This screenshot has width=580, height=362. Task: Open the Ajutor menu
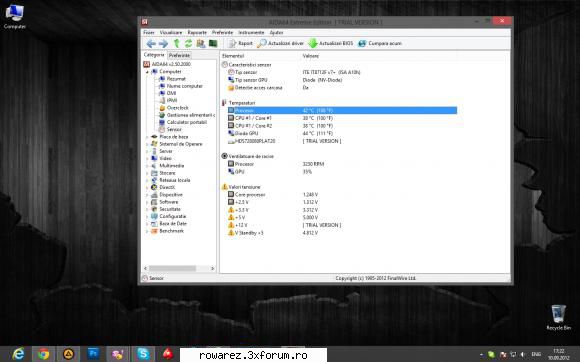pyautogui.click(x=276, y=33)
